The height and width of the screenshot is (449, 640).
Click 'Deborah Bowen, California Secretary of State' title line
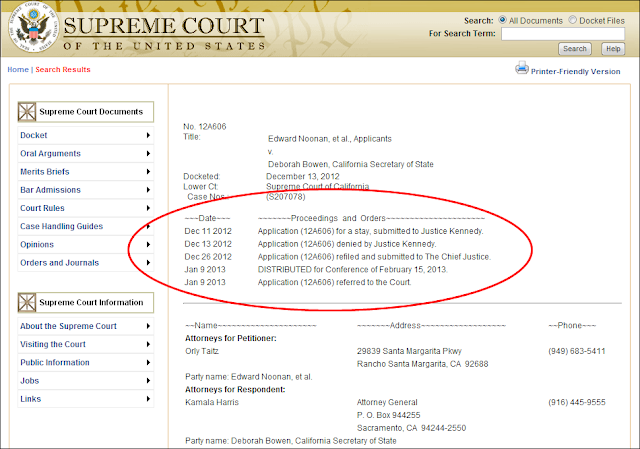point(351,164)
